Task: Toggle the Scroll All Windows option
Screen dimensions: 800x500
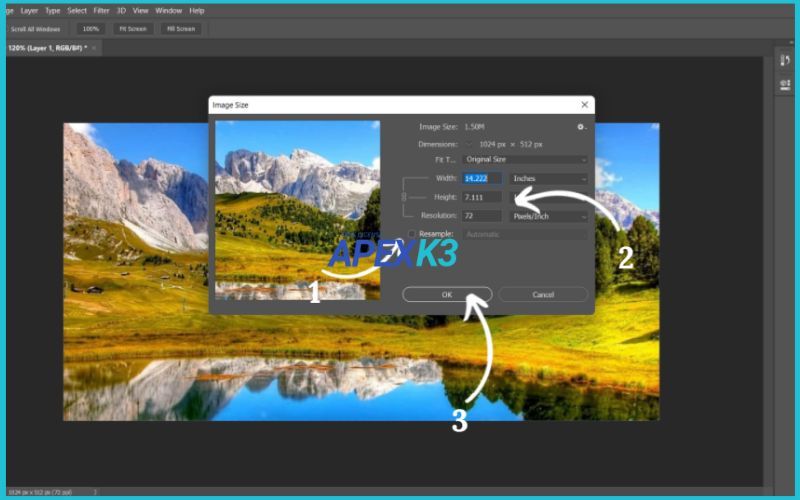Action: pos(36,29)
